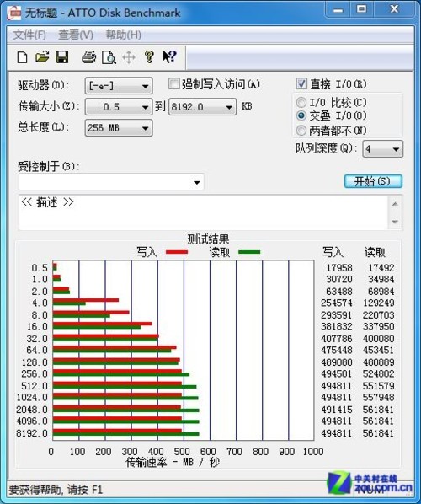Click the write value 475448
The width and height of the screenshot is (421, 504).
[337, 350]
